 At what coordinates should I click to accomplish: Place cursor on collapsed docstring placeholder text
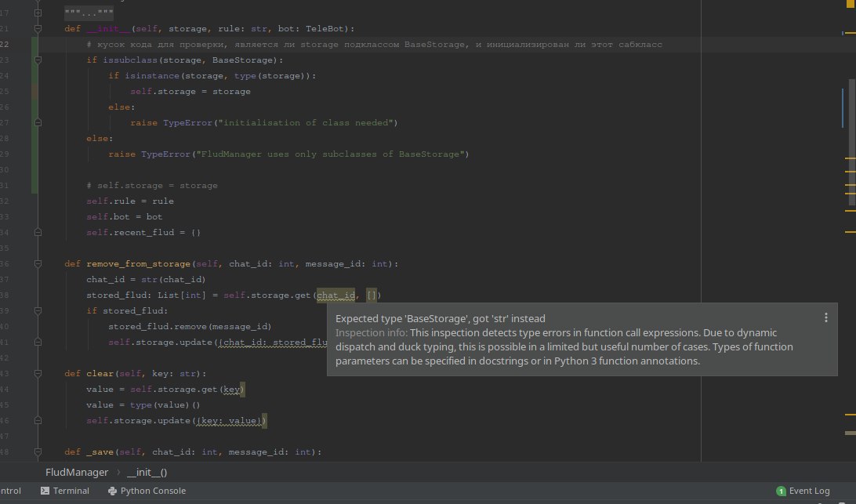89,13
